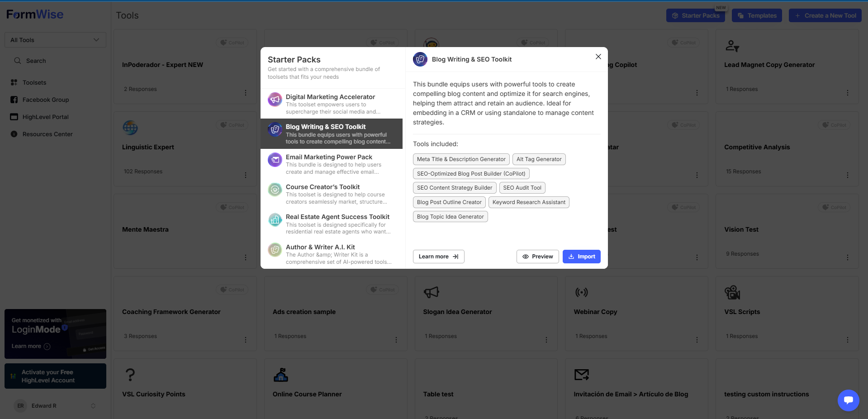Select the SEO Audit Tool tag
Image resolution: width=868 pixels, height=419 pixels.
point(522,188)
